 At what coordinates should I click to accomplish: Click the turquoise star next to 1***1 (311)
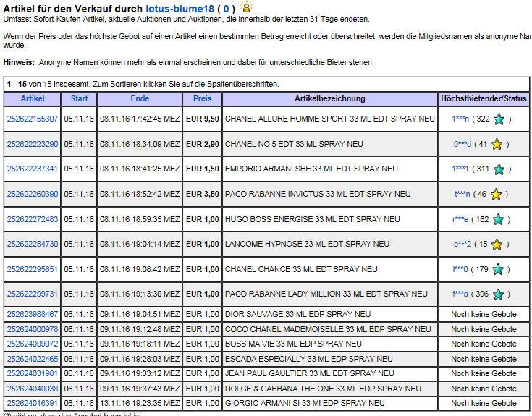tap(499, 169)
